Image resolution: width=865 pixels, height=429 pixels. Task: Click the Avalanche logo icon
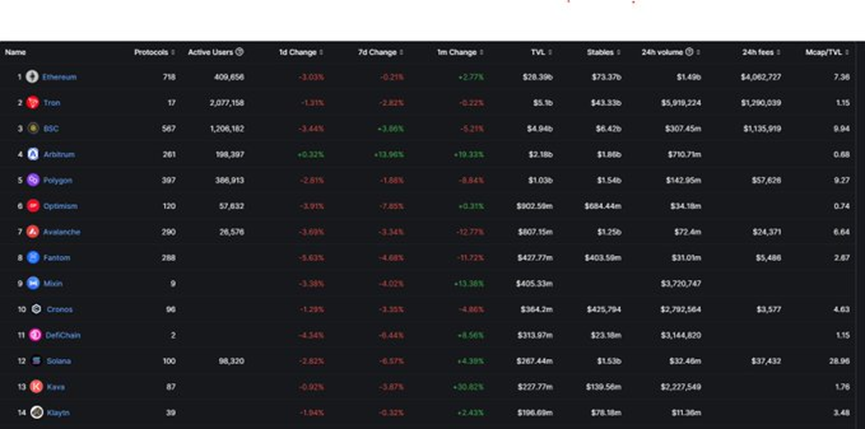[x=33, y=232]
